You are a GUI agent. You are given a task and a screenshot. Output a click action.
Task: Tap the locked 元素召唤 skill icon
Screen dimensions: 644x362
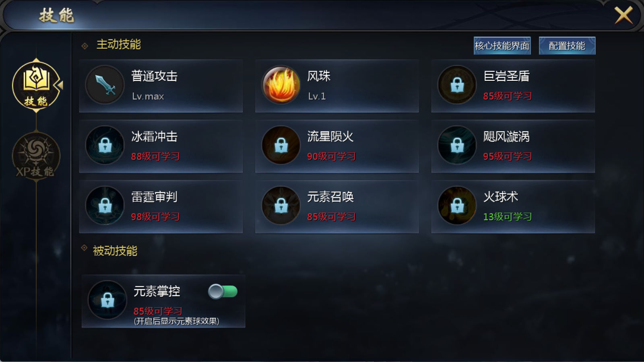[281, 206]
